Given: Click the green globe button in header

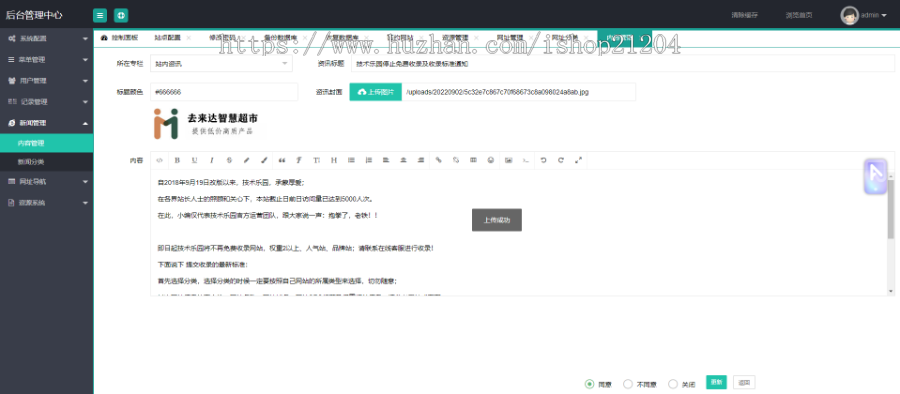Looking at the screenshot, I should [121, 16].
